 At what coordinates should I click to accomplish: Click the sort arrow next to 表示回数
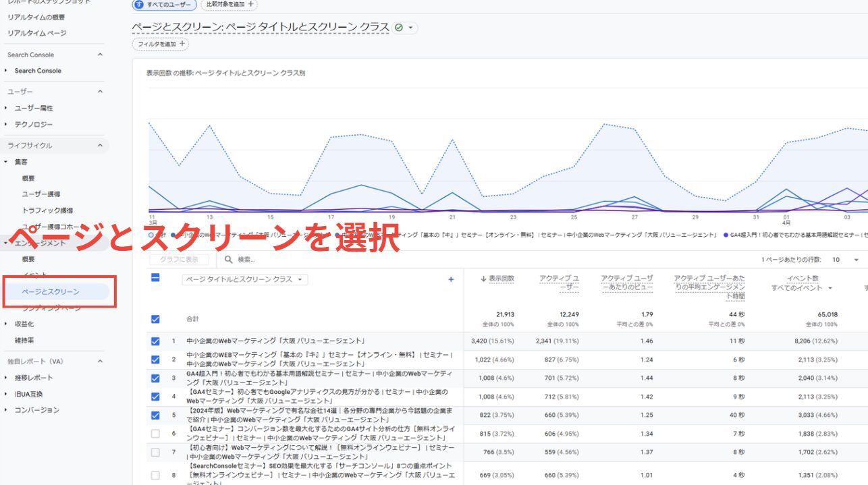[483, 279]
